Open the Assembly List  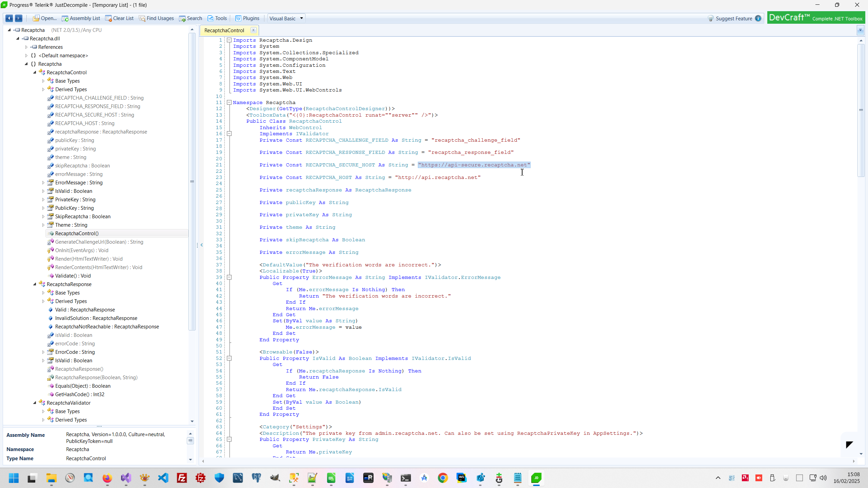[x=81, y=18]
